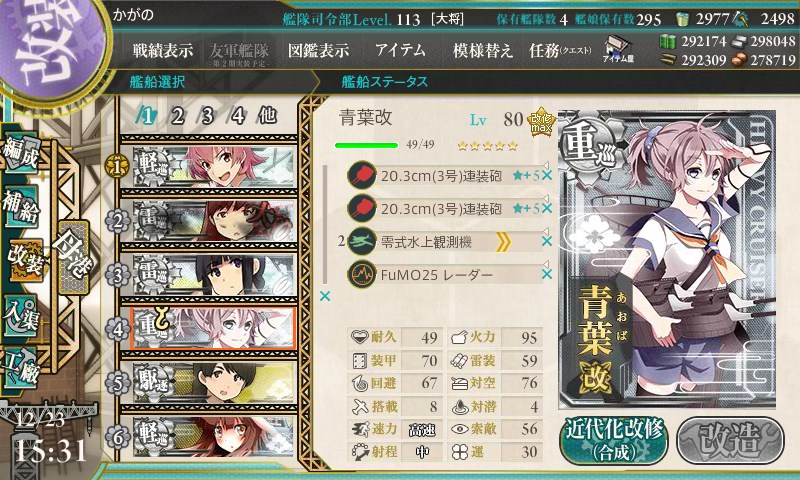800x480 pixels.
Task: Click the 改造 remodel button
Action: pyautogui.click(x=730, y=440)
